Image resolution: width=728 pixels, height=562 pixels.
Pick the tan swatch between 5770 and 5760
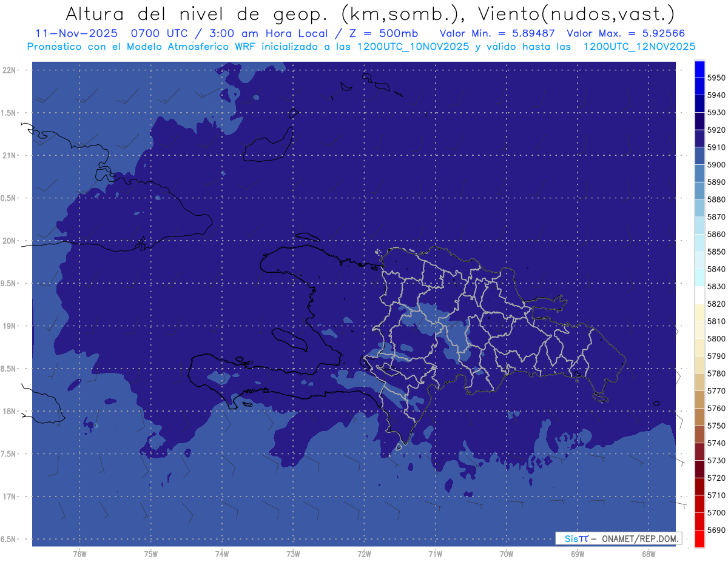pyautogui.click(x=699, y=400)
